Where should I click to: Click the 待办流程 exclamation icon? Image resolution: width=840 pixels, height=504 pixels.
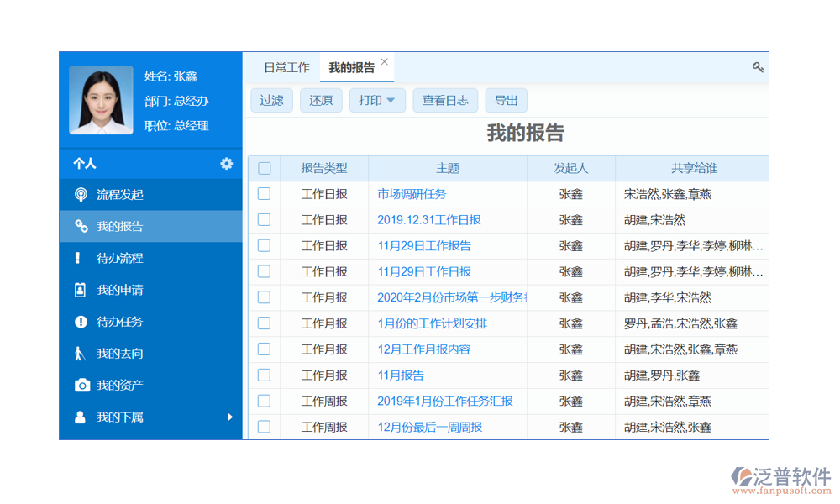click(x=81, y=258)
